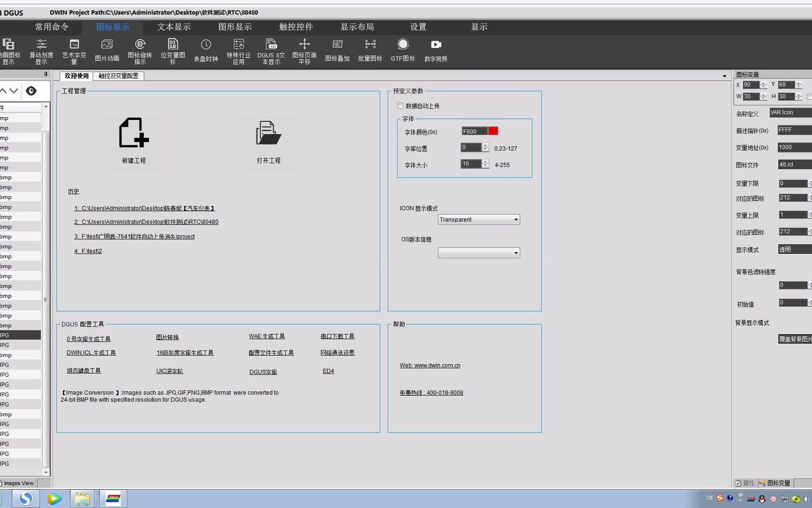
Task: Increase the X coordinate stepper
Action: [764, 83]
